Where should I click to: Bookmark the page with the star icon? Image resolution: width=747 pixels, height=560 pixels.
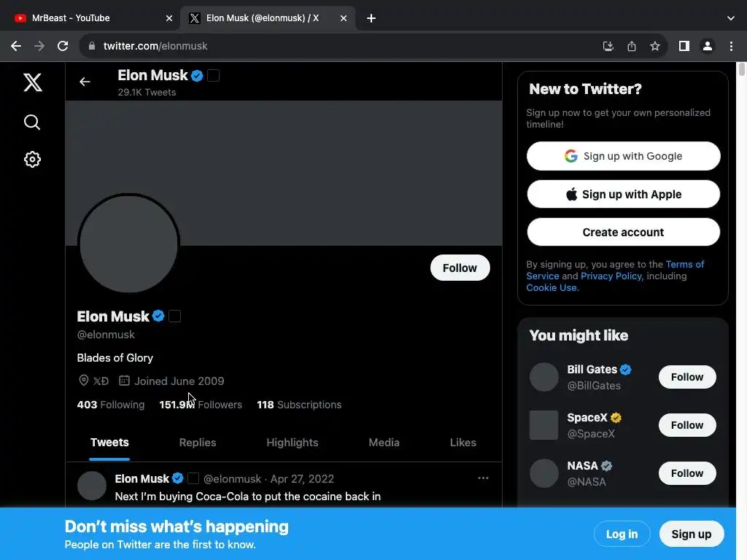655,46
